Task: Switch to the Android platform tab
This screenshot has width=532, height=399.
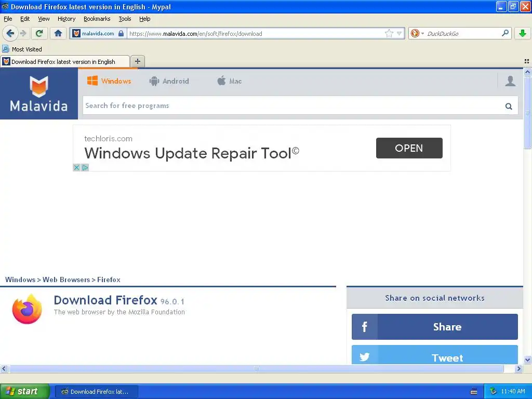Action: 169,81
